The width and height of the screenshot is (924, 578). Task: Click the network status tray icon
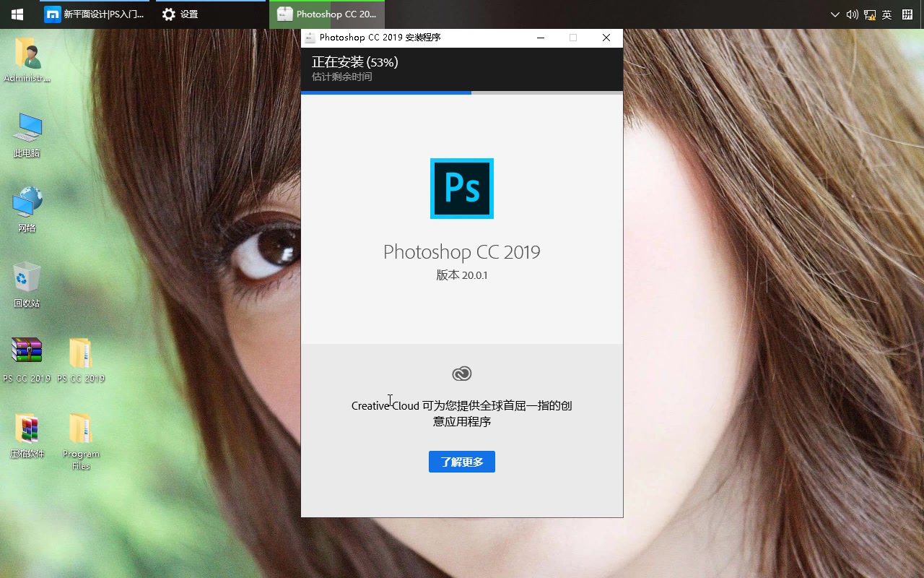click(870, 14)
